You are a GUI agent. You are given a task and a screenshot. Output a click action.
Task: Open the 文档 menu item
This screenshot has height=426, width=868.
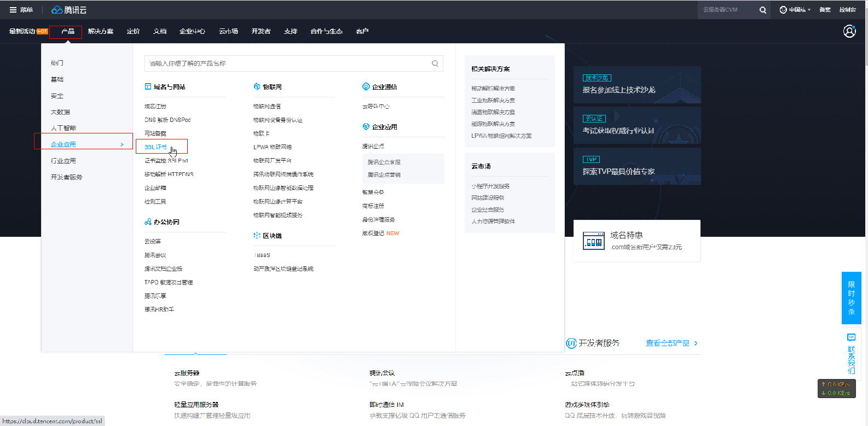160,31
